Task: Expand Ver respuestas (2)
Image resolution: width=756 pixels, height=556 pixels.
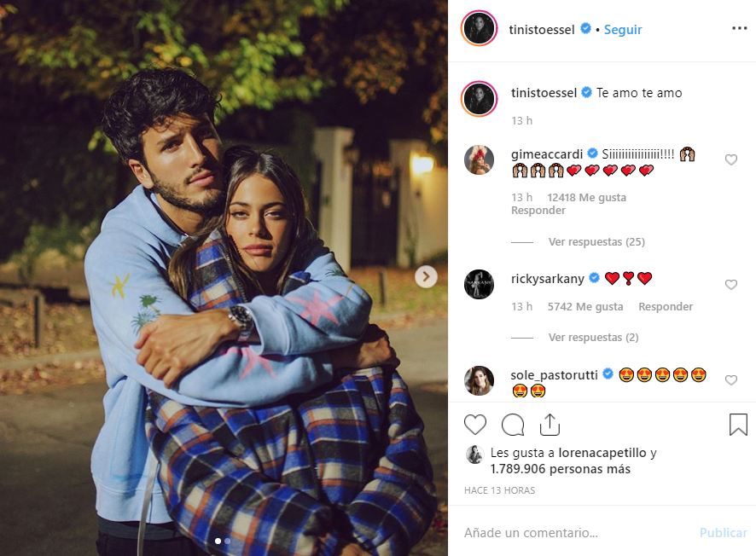Action: [x=594, y=337]
